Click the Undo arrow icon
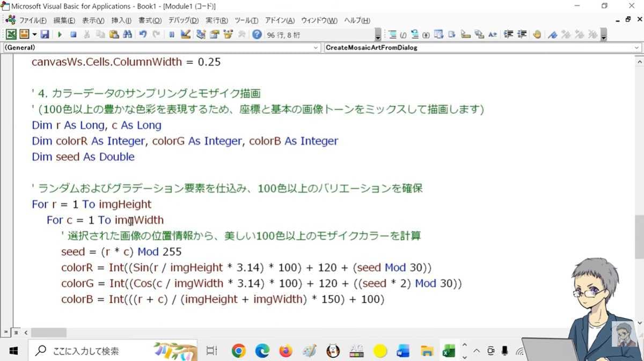644x361 pixels. click(x=143, y=34)
